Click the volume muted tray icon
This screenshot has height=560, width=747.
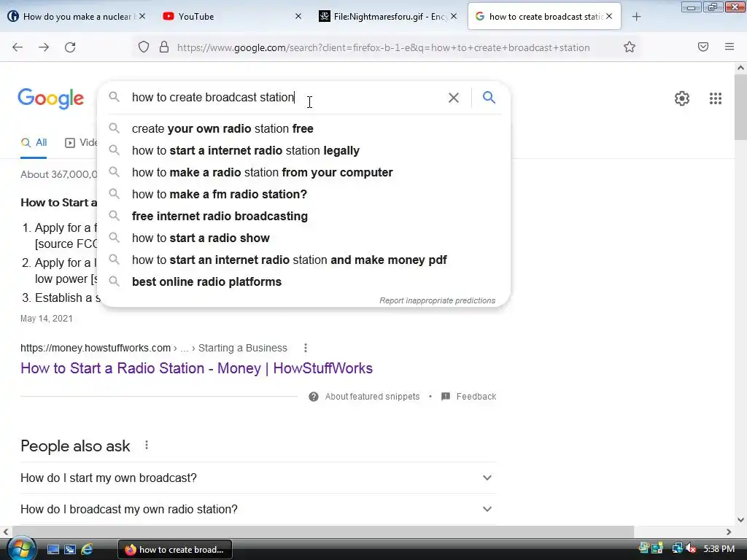tap(692, 549)
